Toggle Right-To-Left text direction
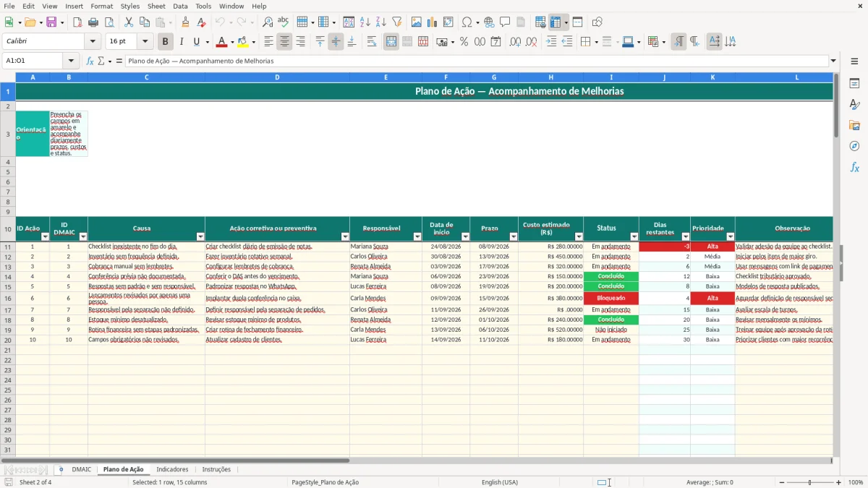868x488 pixels. (694, 42)
